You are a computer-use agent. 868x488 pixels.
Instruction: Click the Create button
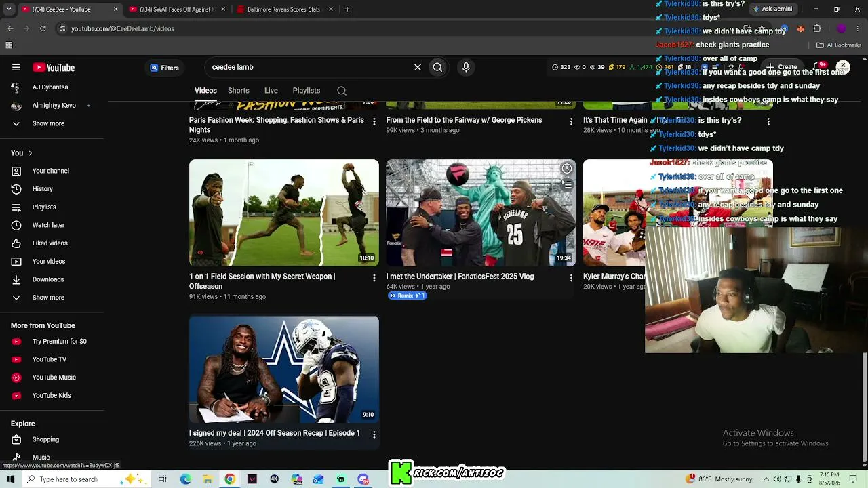point(782,67)
